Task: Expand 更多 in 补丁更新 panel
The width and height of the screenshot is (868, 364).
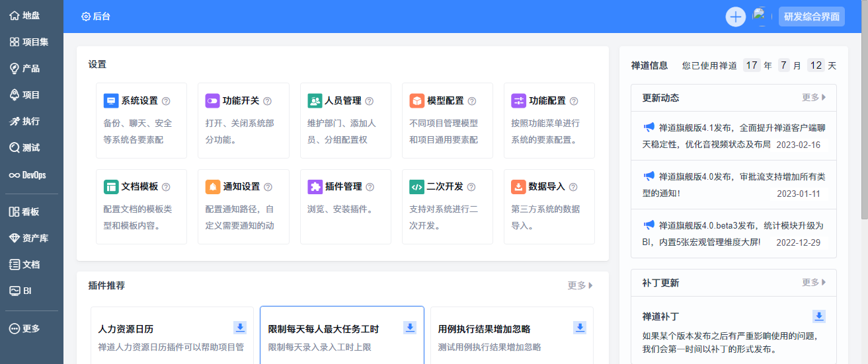Action: (814, 283)
